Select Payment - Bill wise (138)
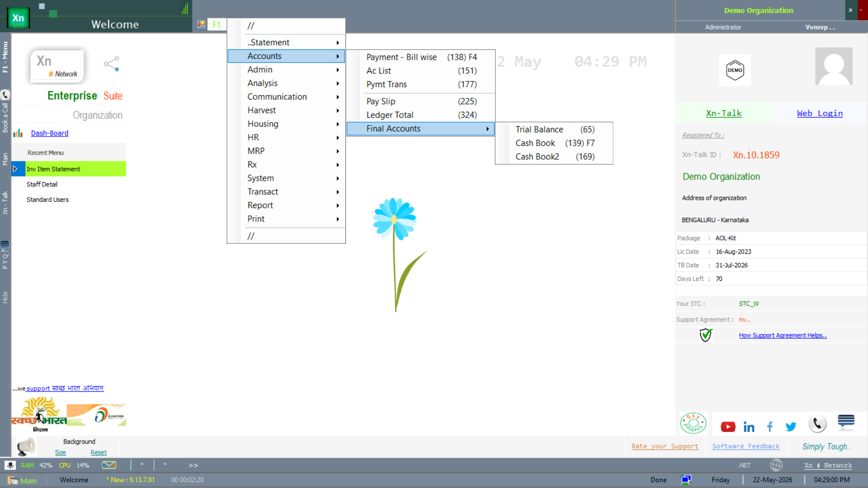The image size is (868, 488). point(421,57)
